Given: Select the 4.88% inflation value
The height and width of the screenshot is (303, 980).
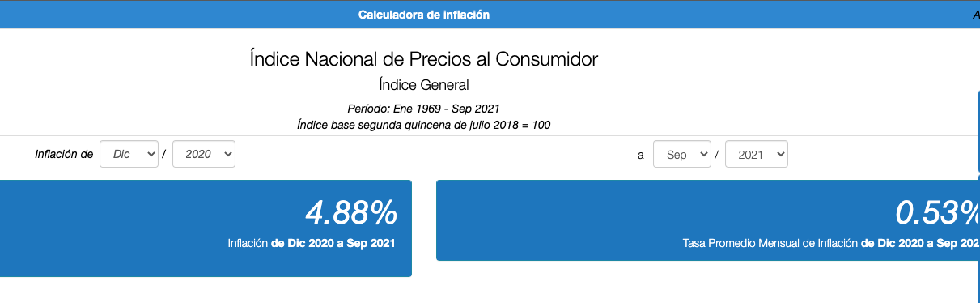Looking at the screenshot, I should coord(351,212).
